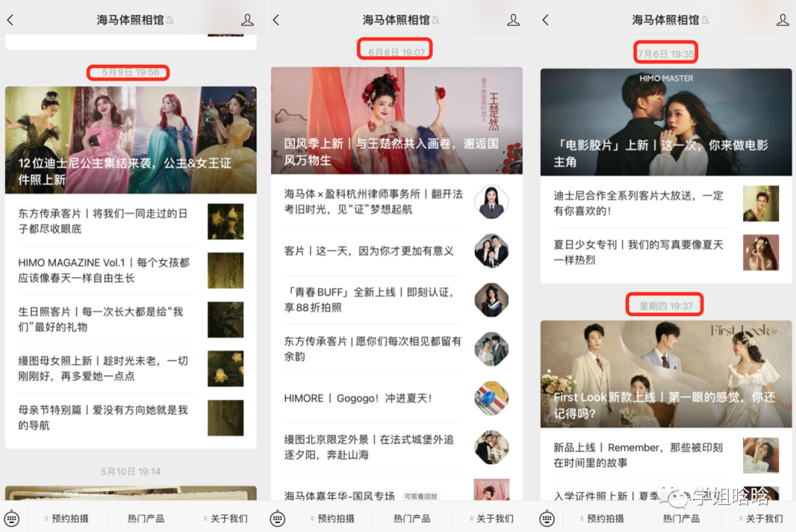Open article HIMORE Gogogo 冲进夏天
This screenshot has height=532, width=796.
coord(397,399)
